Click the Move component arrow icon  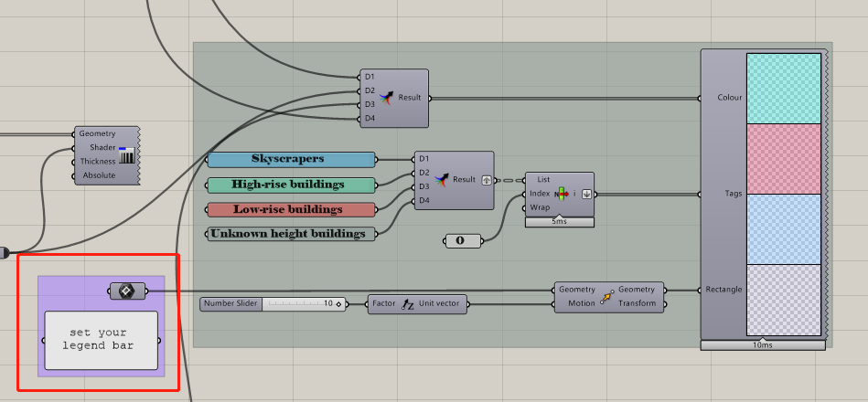(607, 296)
